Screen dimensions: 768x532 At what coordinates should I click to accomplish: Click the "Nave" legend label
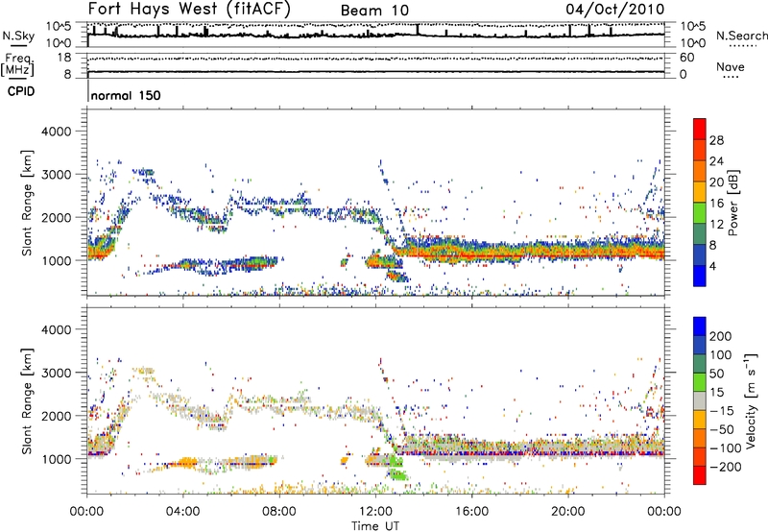click(x=731, y=66)
